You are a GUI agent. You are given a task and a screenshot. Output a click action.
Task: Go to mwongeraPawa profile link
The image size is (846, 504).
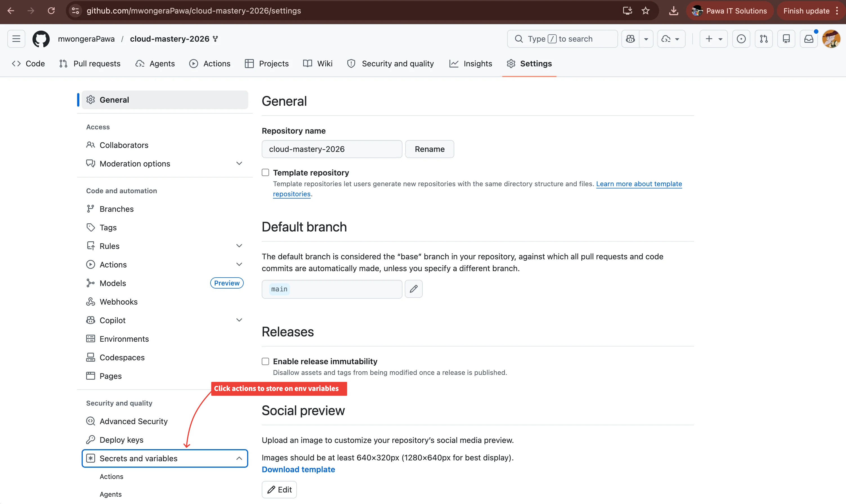(86, 39)
